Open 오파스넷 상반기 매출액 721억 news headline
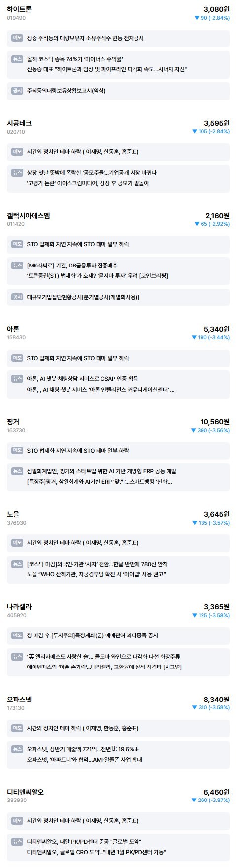 [x=83, y=749]
